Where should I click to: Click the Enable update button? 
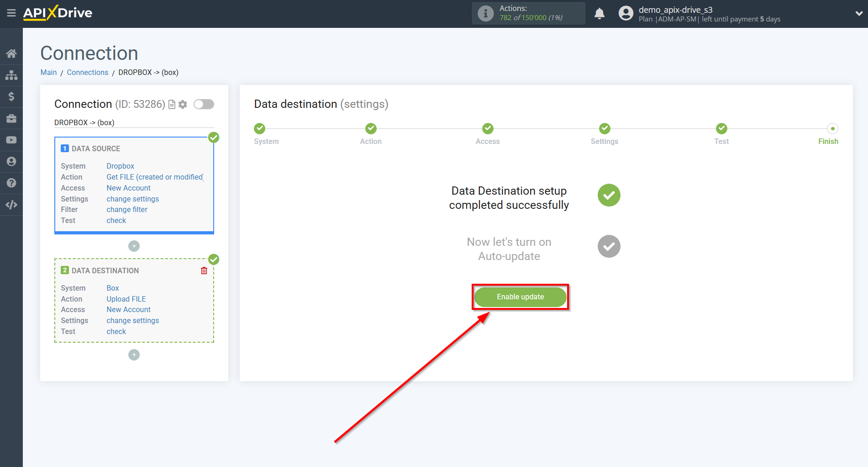[520, 297]
